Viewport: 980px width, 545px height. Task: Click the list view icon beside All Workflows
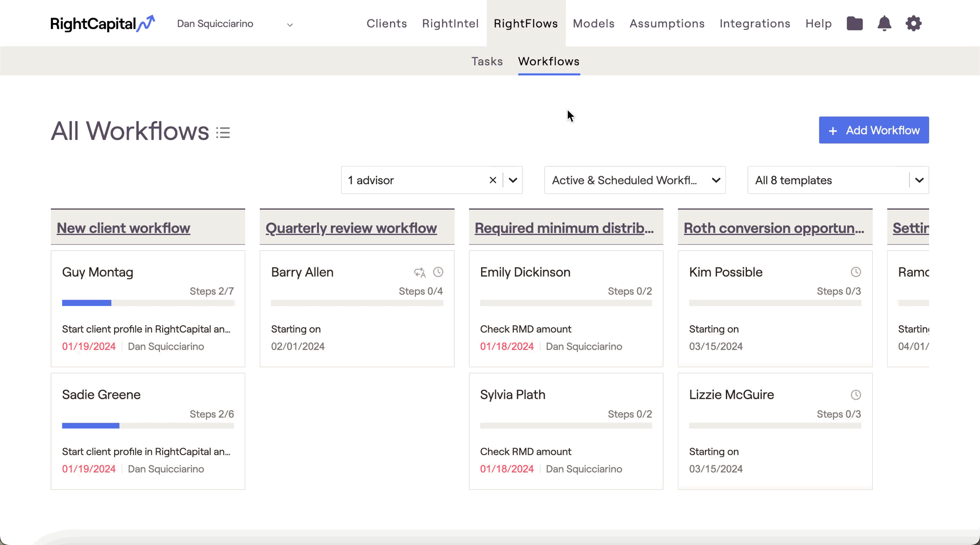pos(223,133)
